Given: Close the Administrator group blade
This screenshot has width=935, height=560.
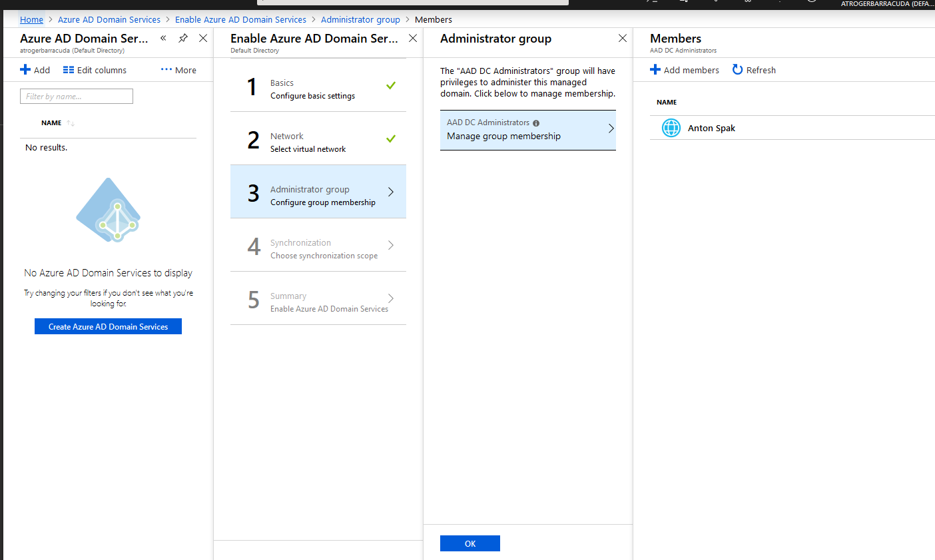Looking at the screenshot, I should tap(623, 38).
